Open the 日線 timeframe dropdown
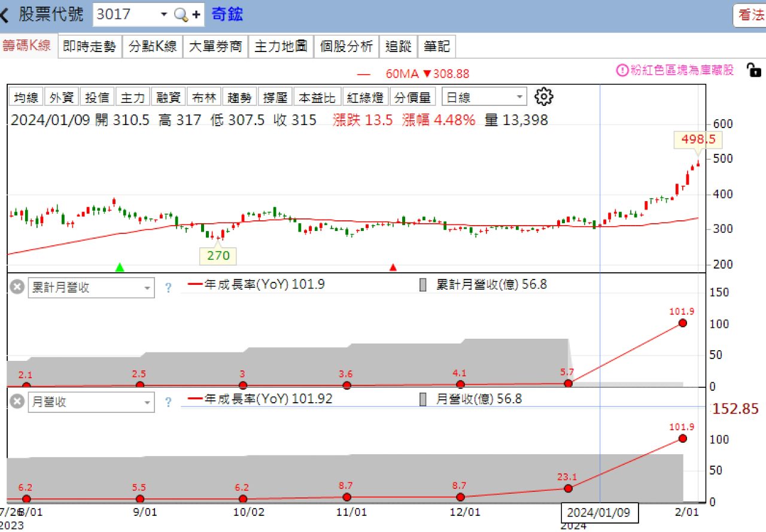 [x=484, y=97]
